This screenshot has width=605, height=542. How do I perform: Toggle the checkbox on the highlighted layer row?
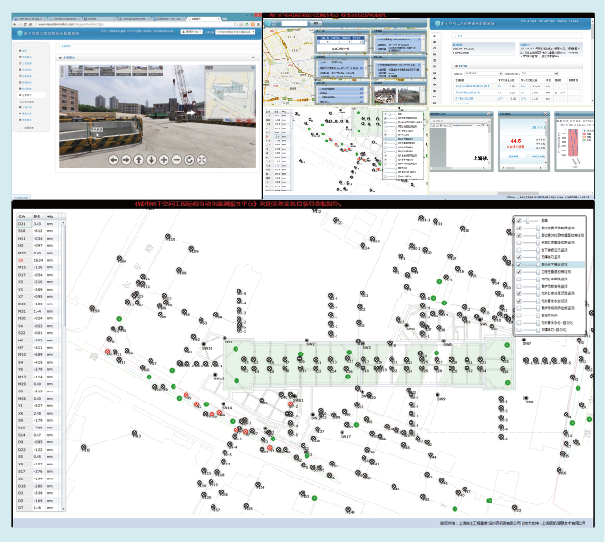coord(518,263)
